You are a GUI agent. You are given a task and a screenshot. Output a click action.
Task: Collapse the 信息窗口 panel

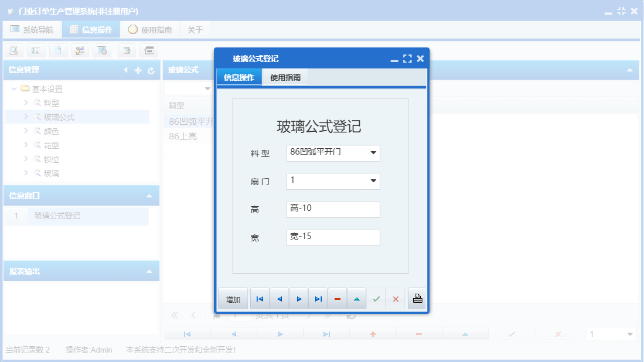pos(150,195)
